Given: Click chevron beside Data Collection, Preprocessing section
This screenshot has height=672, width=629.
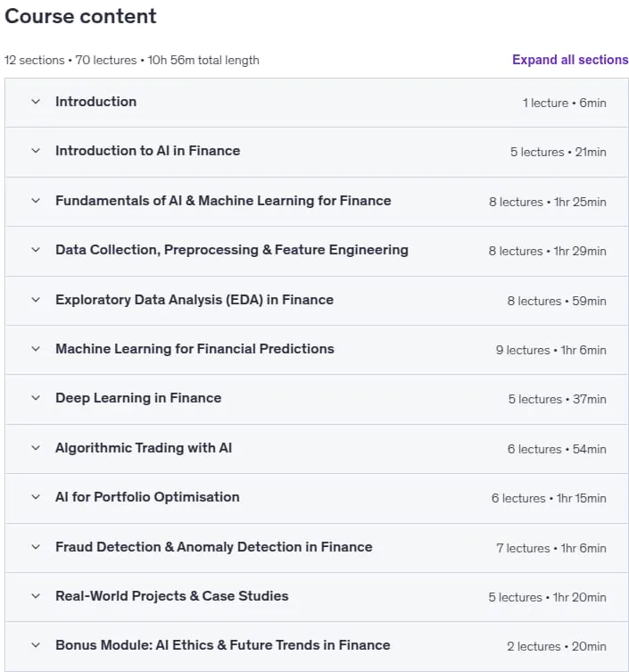Looking at the screenshot, I should pyautogui.click(x=36, y=250).
